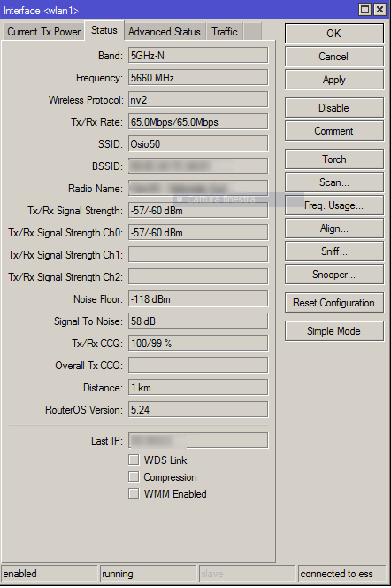Click the 'connected to ess' status

tap(342, 574)
